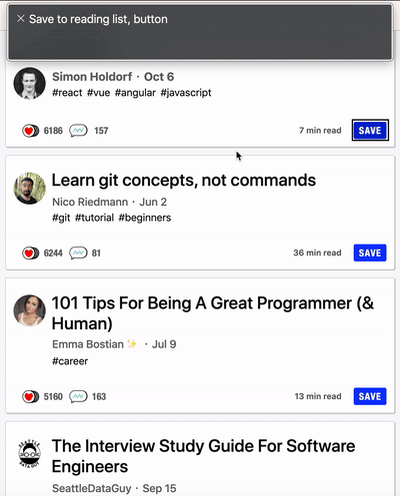Open Nico Riedmann author link
This screenshot has height=496, width=400.
[90, 202]
